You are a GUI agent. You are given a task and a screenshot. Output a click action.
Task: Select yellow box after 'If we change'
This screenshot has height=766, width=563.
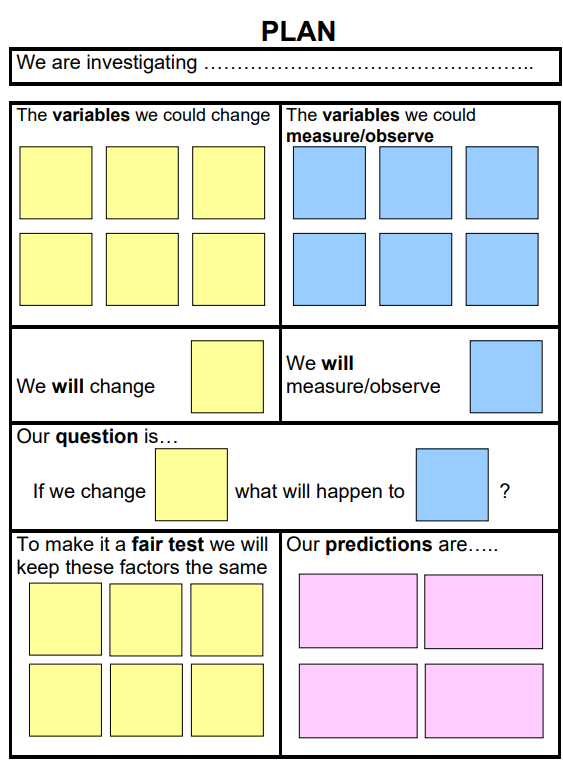click(192, 485)
